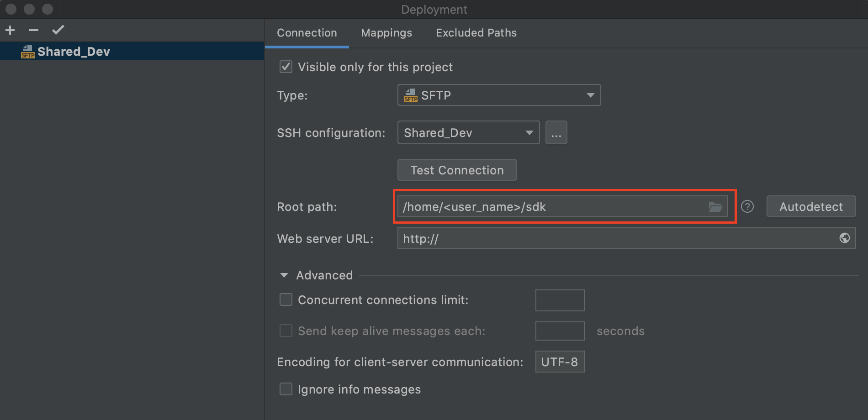
Task: Open the Excluded Paths tab
Action: point(476,33)
